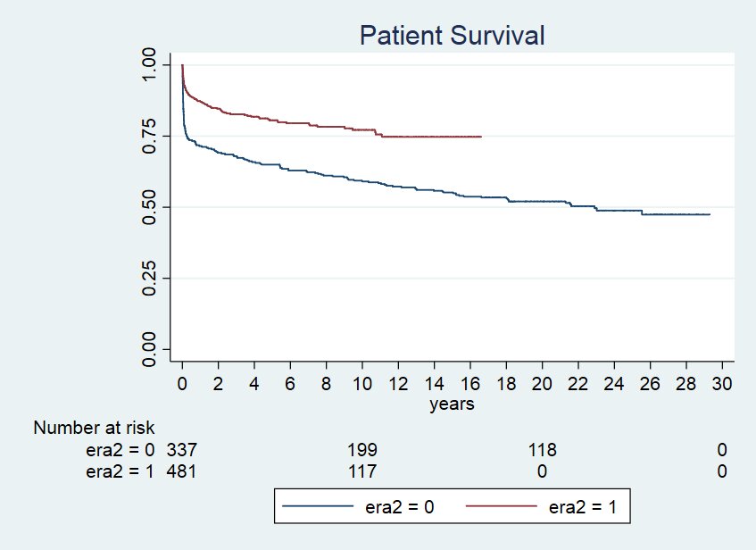
Task: Click the 0.00 y-axis tick label
Action: point(150,348)
